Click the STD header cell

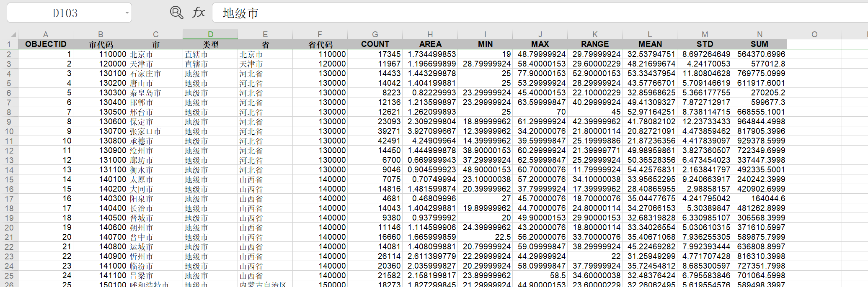pos(705,44)
